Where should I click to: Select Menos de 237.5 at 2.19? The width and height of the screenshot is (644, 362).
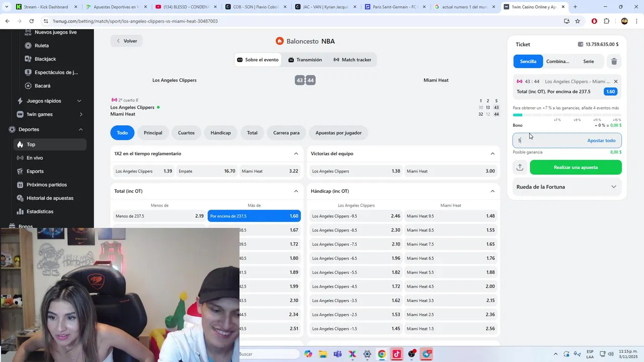[x=159, y=216]
